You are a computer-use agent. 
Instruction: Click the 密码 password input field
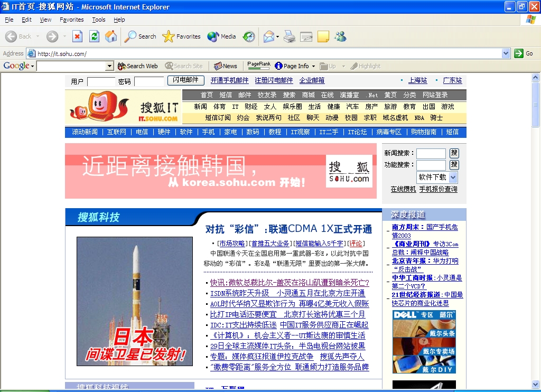tap(149, 82)
